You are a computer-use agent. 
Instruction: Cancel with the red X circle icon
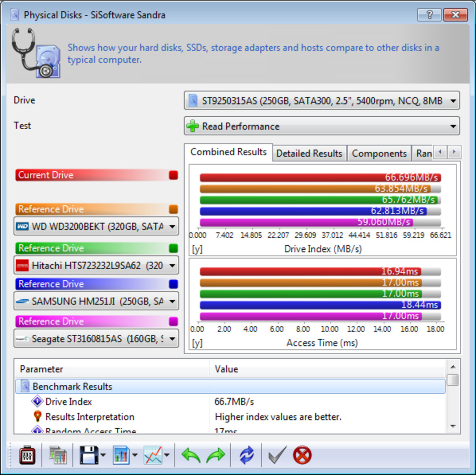[302, 455]
